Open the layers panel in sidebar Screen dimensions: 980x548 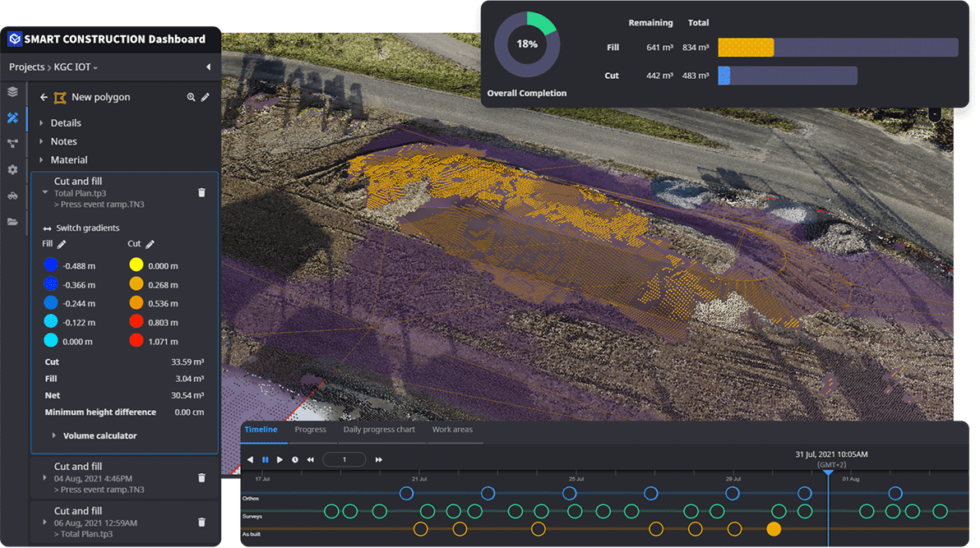coord(12,92)
